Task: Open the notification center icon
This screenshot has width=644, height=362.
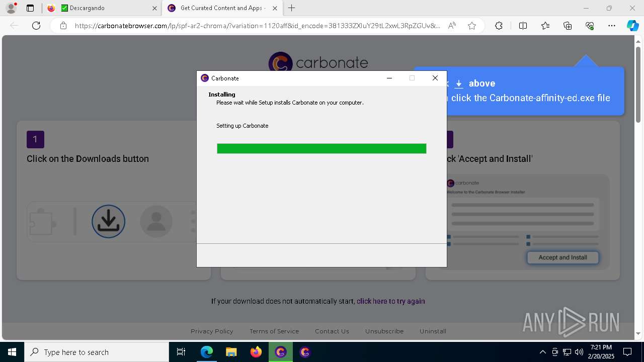Action: 627,352
